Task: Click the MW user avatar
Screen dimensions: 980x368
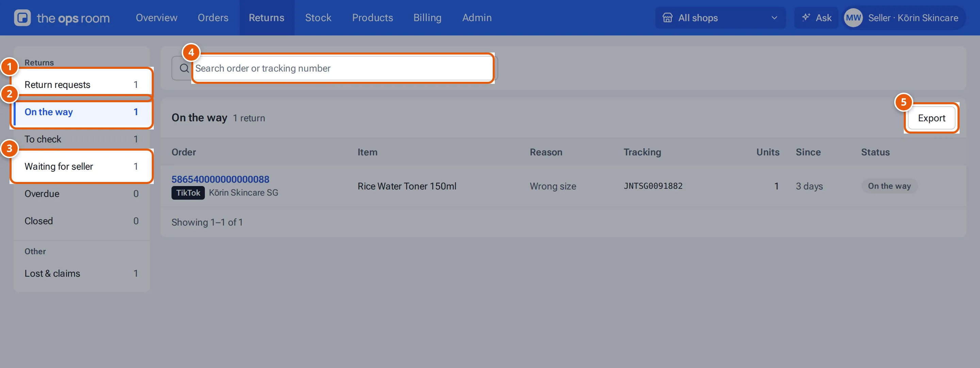Action: click(x=853, y=17)
